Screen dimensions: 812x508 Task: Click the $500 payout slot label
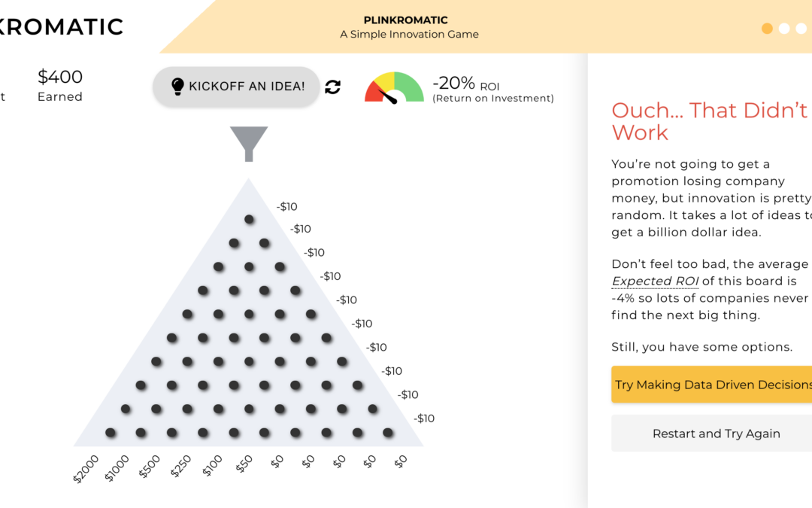[x=150, y=467]
